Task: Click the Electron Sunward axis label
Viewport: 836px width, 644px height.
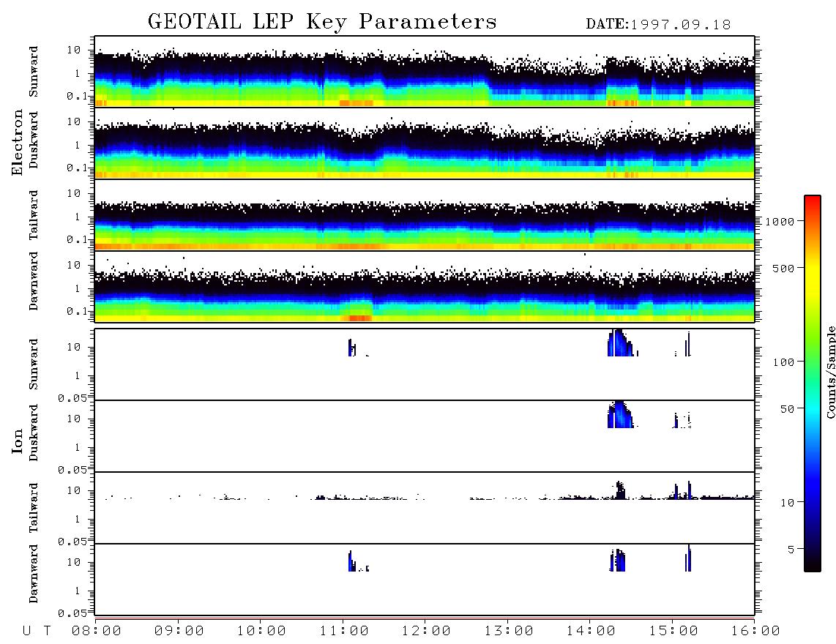Action: pyautogui.click(x=34, y=72)
